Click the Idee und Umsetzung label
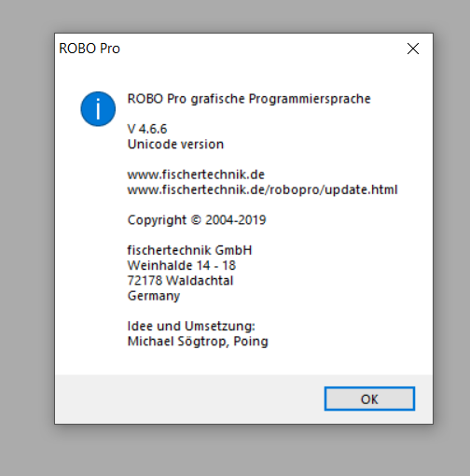The width and height of the screenshot is (470, 476). (191, 326)
